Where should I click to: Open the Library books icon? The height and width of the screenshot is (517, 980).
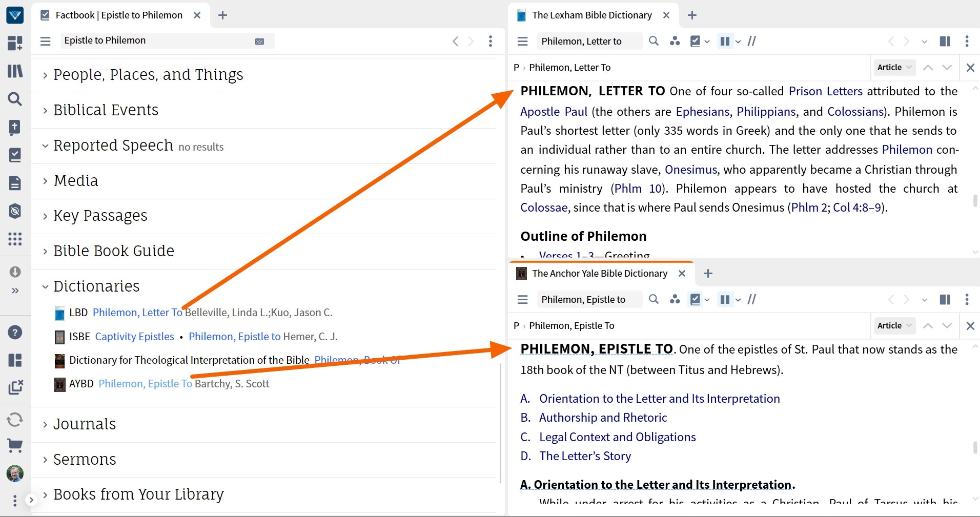tap(15, 71)
